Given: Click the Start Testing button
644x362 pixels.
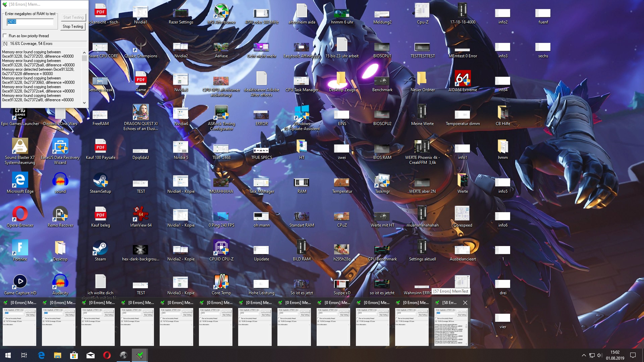Looking at the screenshot, I should coord(73,17).
